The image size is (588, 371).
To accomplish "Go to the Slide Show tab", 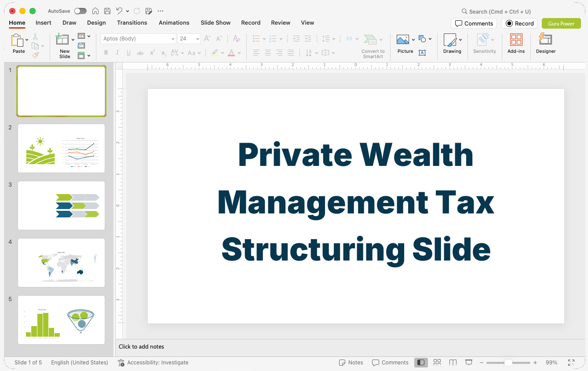I will click(x=215, y=22).
